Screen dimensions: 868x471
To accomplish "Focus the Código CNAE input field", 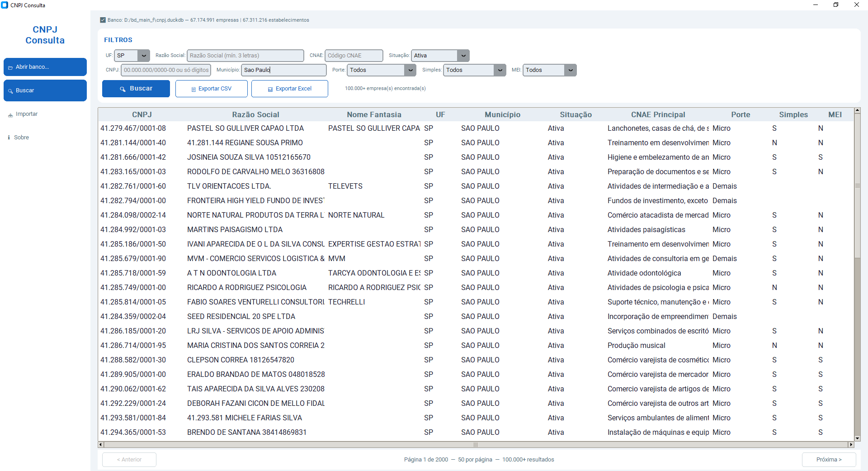I will (x=354, y=56).
